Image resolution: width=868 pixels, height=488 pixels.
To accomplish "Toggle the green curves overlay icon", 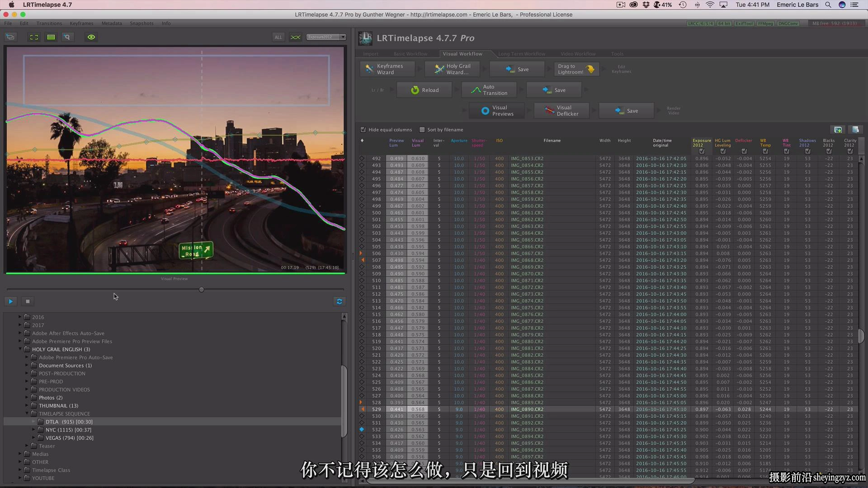I will tap(295, 37).
